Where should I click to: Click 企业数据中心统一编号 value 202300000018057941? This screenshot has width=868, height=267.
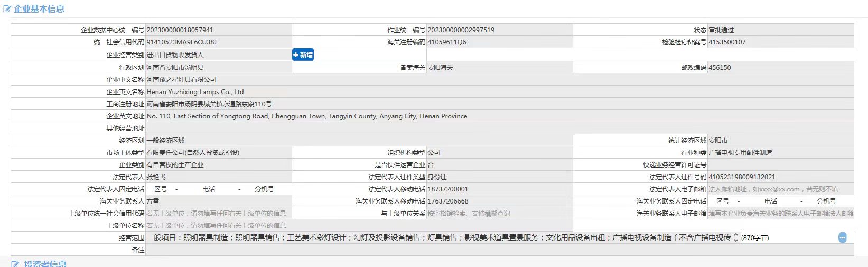(180, 30)
